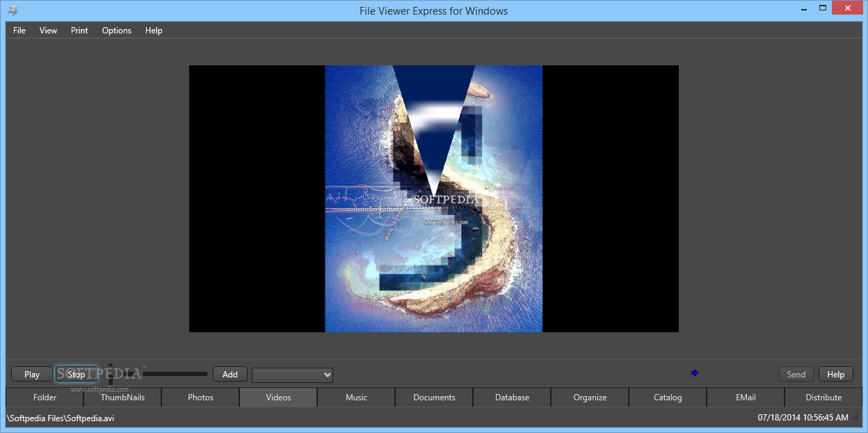Click the Add button

click(x=230, y=375)
